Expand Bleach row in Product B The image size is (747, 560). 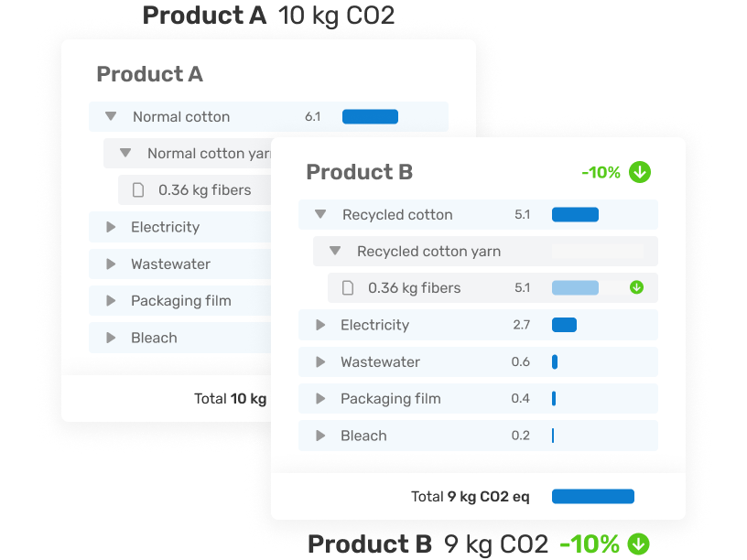pyautogui.click(x=320, y=436)
